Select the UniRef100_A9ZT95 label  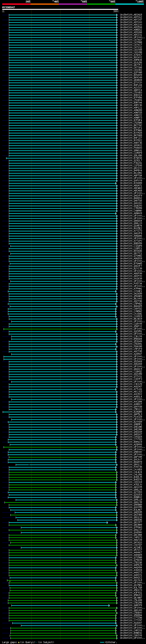click(131, 351)
